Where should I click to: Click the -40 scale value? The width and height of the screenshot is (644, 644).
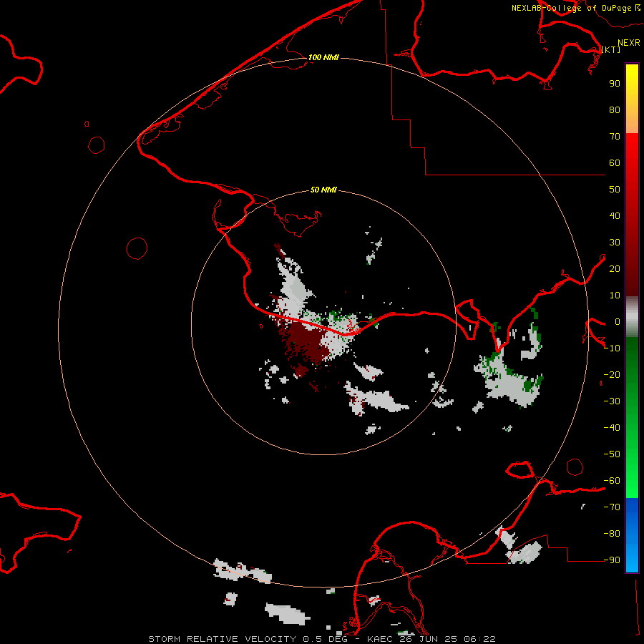pyautogui.click(x=612, y=428)
